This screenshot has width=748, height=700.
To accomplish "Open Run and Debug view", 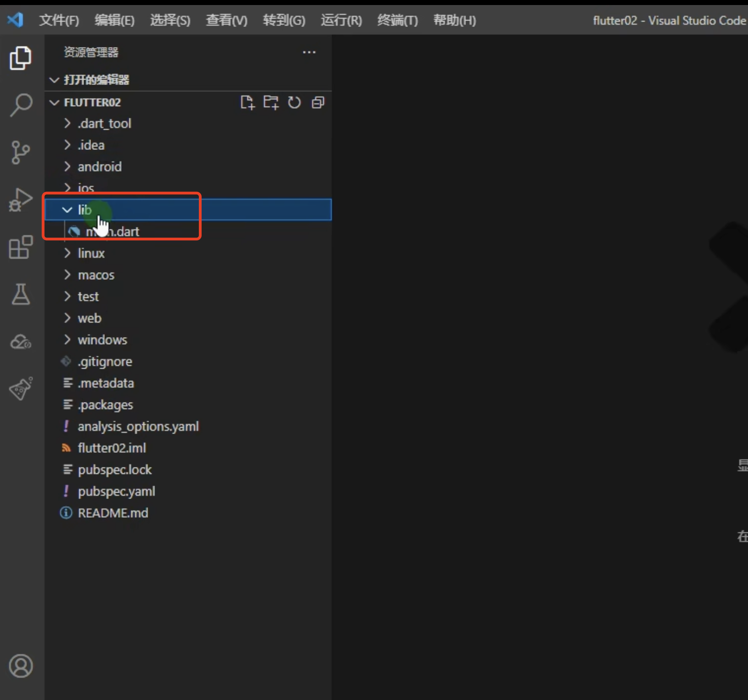I will click(x=21, y=200).
